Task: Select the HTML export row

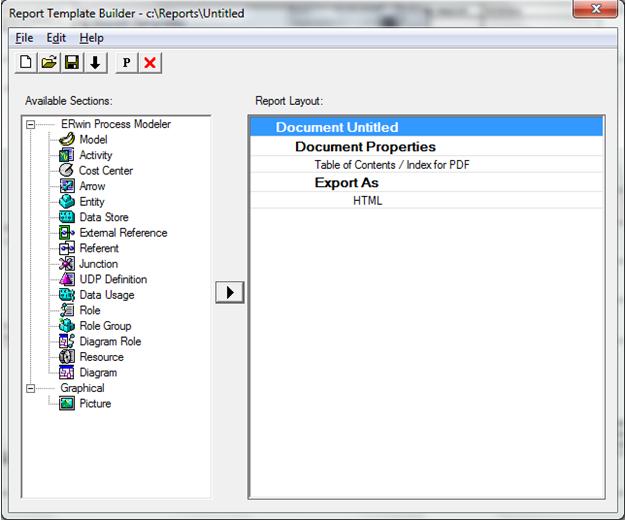Action: point(426,200)
